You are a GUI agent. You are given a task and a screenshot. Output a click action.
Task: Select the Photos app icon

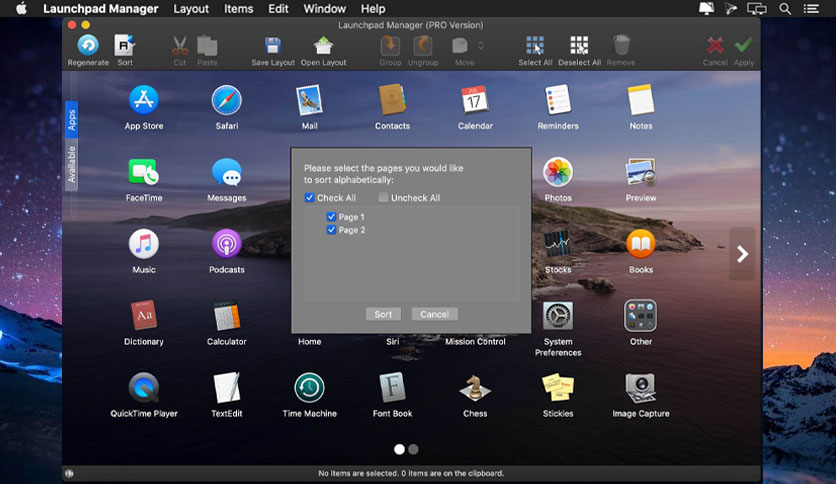click(558, 172)
